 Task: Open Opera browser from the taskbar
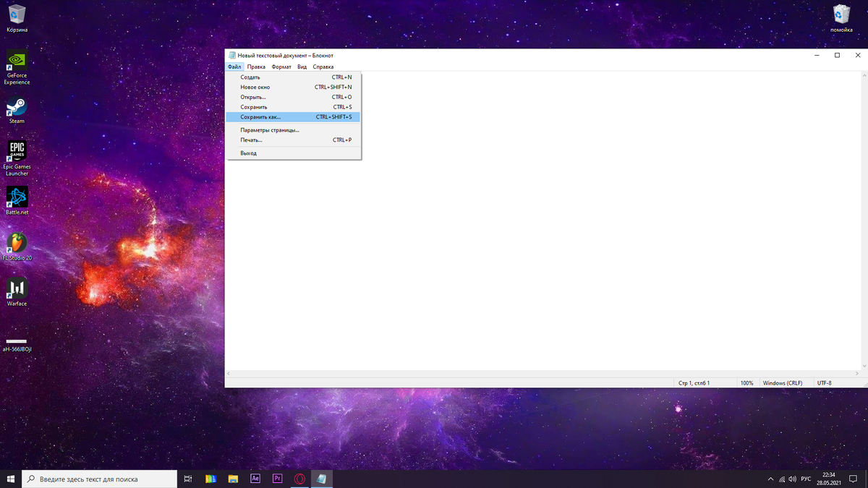click(x=299, y=479)
